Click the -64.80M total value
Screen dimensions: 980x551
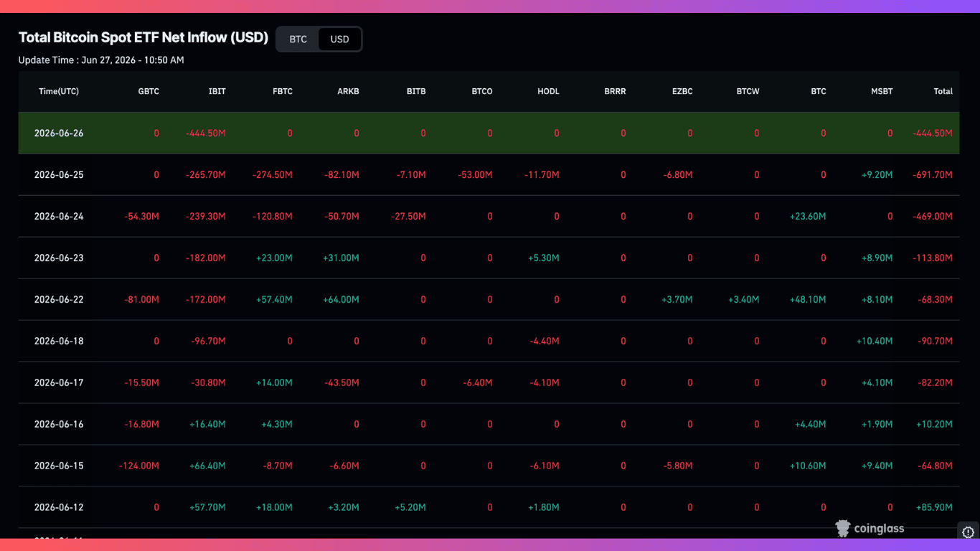pos(936,466)
